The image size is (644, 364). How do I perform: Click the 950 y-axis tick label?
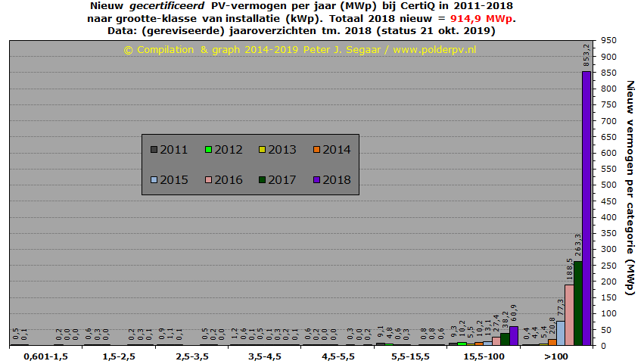(x=608, y=40)
